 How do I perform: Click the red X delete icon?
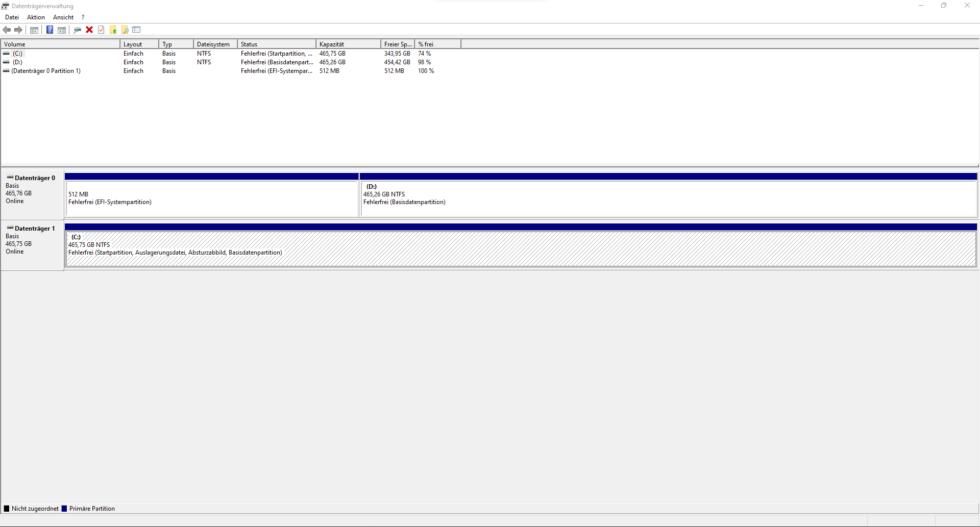click(x=89, y=30)
